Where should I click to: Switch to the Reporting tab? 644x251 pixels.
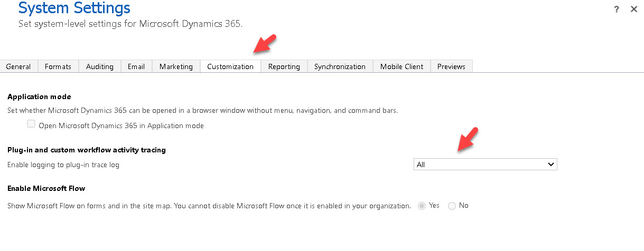point(284,66)
